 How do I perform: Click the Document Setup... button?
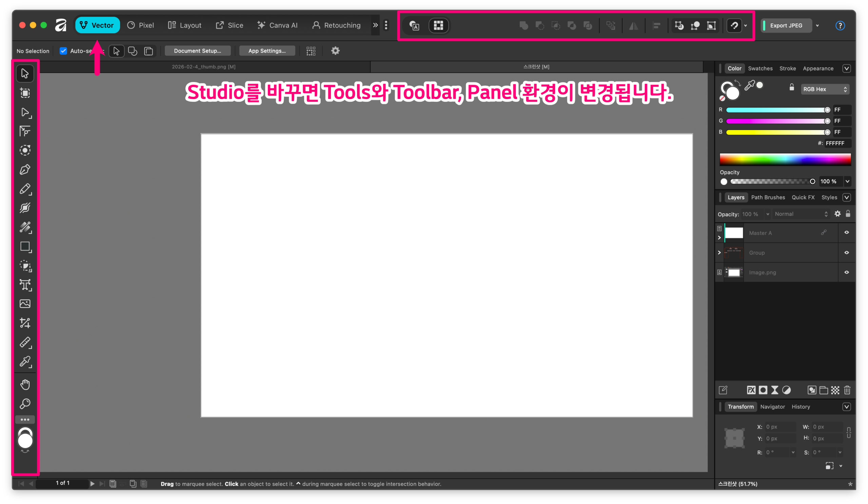pyautogui.click(x=197, y=51)
